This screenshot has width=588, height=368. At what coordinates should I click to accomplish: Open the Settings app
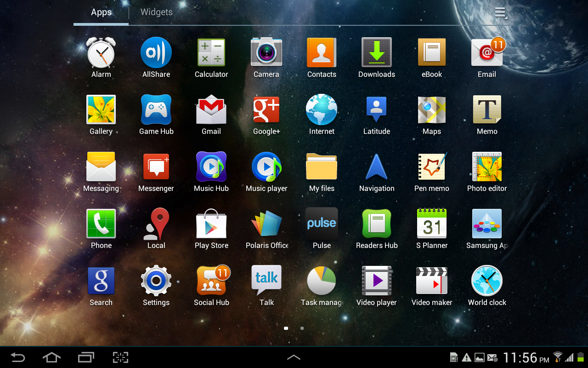pos(156,286)
